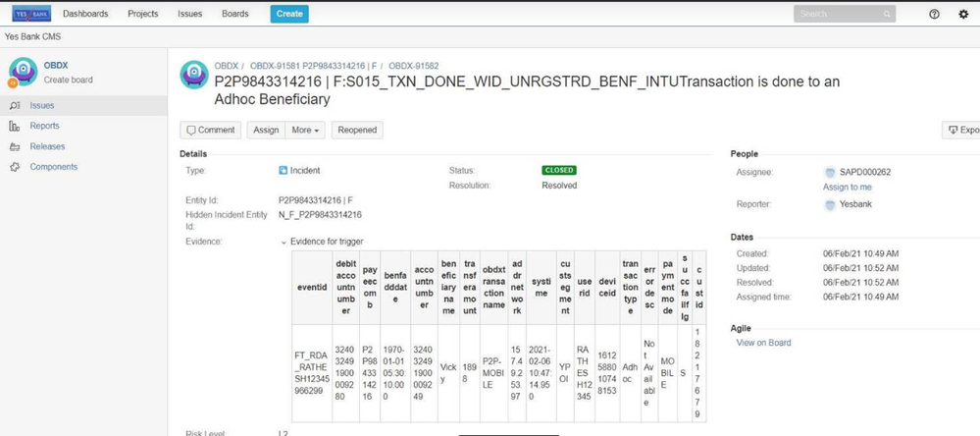The image size is (980, 436).
Task: Open the Issues top menu
Action: (x=189, y=14)
